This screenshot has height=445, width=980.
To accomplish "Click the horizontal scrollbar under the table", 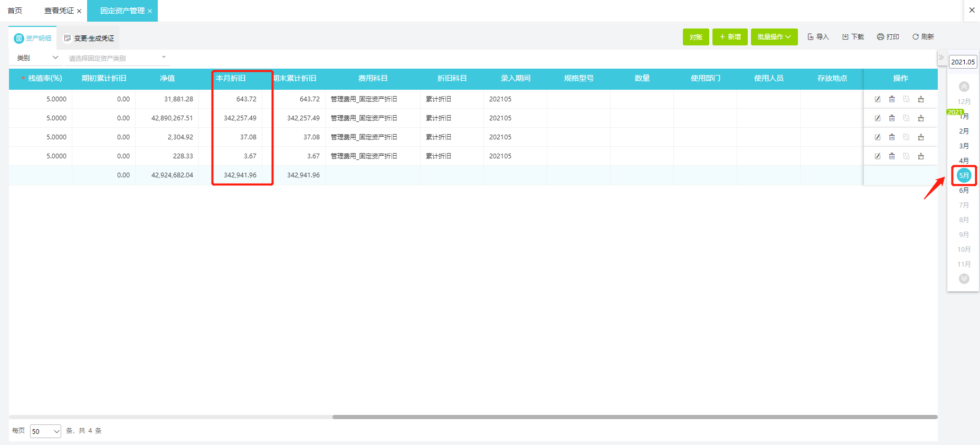I will 635,417.
